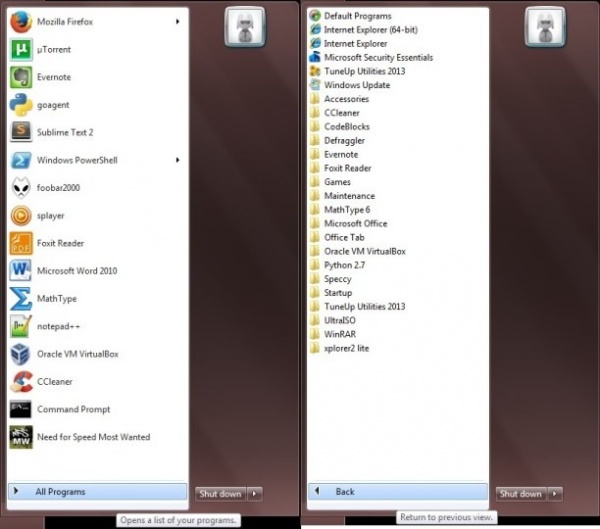600x529 pixels.
Task: Open the MathType 6 folder
Action: point(398,210)
